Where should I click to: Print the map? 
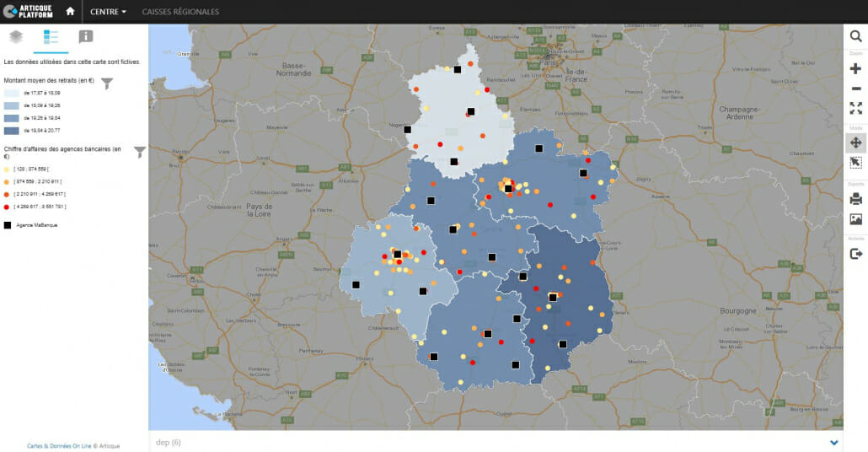[856, 198]
